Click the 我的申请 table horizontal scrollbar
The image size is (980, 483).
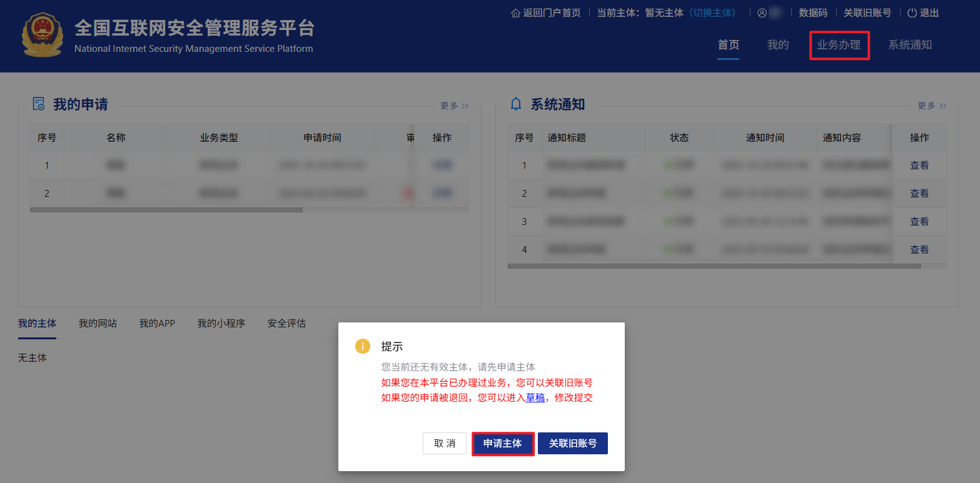click(x=166, y=210)
